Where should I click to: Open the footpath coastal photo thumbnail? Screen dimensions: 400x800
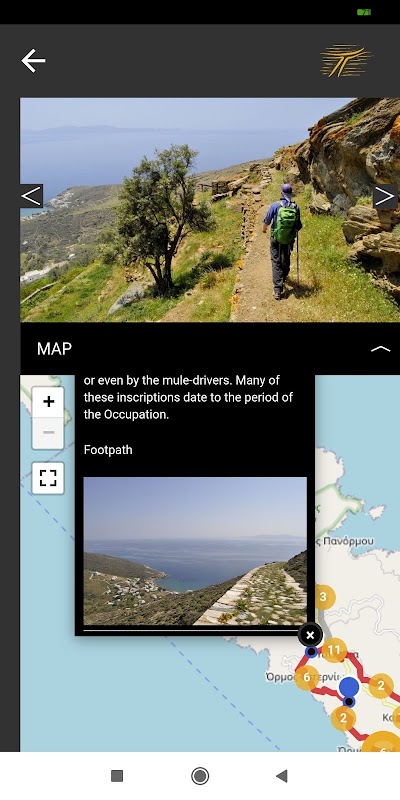click(x=195, y=551)
